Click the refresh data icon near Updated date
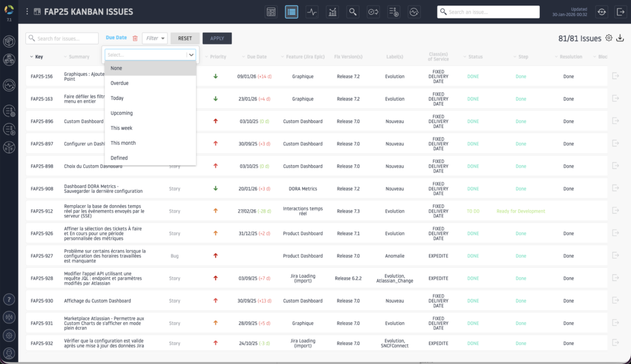 pos(601,12)
